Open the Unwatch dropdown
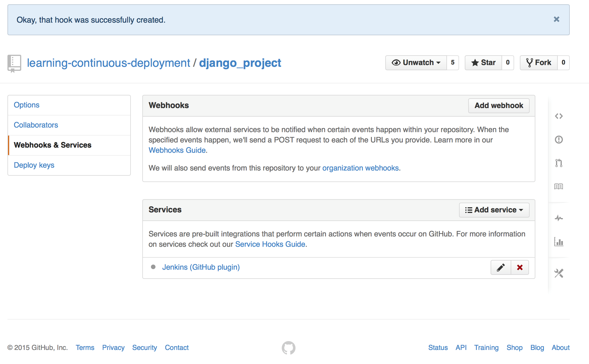 [416, 63]
